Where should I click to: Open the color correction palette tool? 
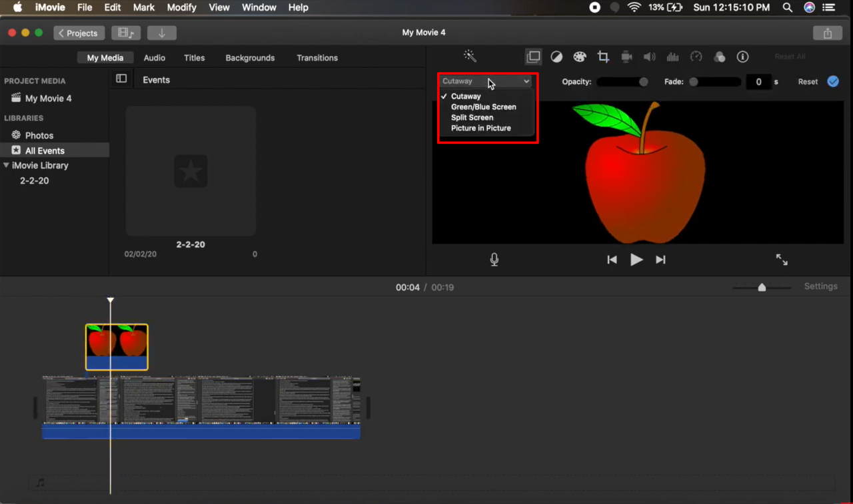(x=580, y=57)
